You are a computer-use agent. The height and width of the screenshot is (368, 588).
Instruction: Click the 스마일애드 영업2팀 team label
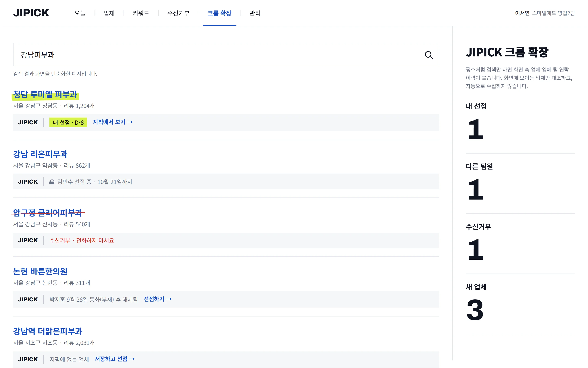click(553, 13)
